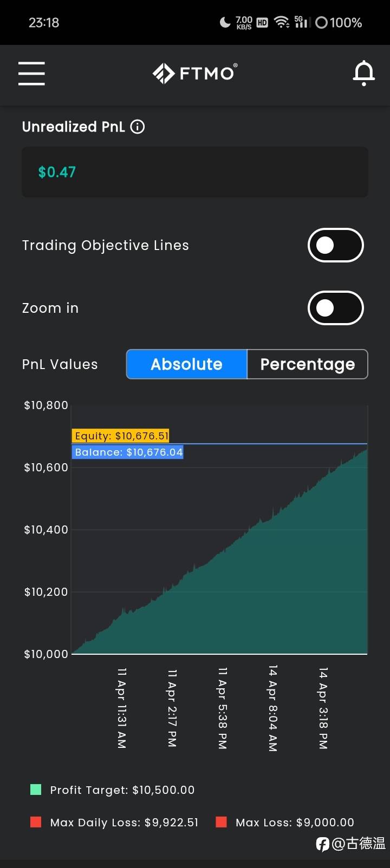The image size is (390, 868).
Task: Enable the Trading Objective Lines toggle
Action: [x=335, y=245]
